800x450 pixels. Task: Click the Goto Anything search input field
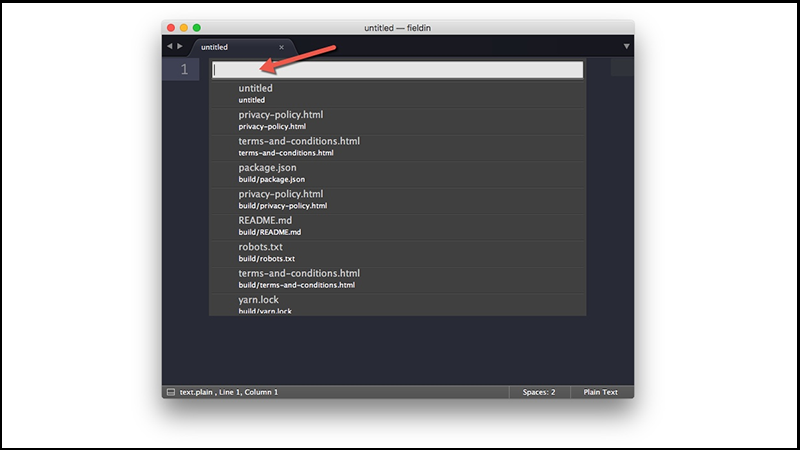(397, 70)
